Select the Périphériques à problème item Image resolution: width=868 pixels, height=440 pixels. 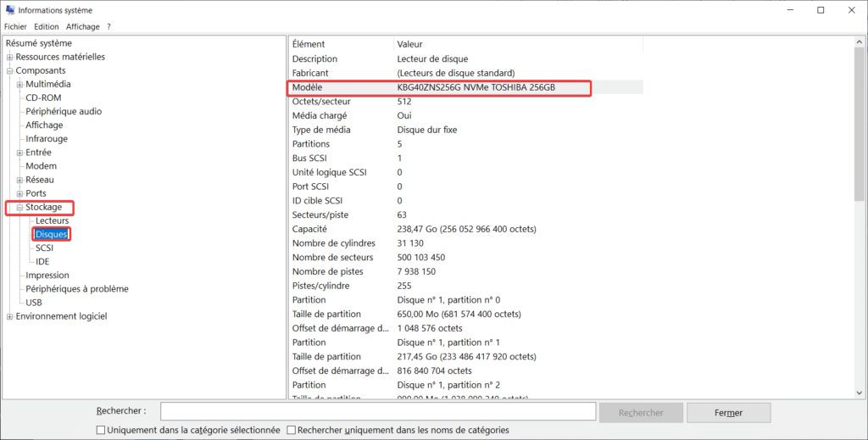(77, 289)
